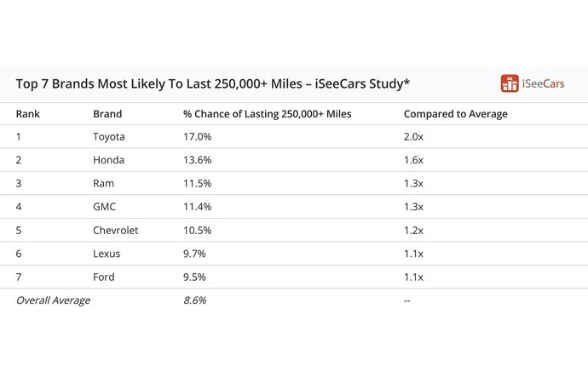Click the Brand column header
The image size is (588, 383).
pos(107,114)
